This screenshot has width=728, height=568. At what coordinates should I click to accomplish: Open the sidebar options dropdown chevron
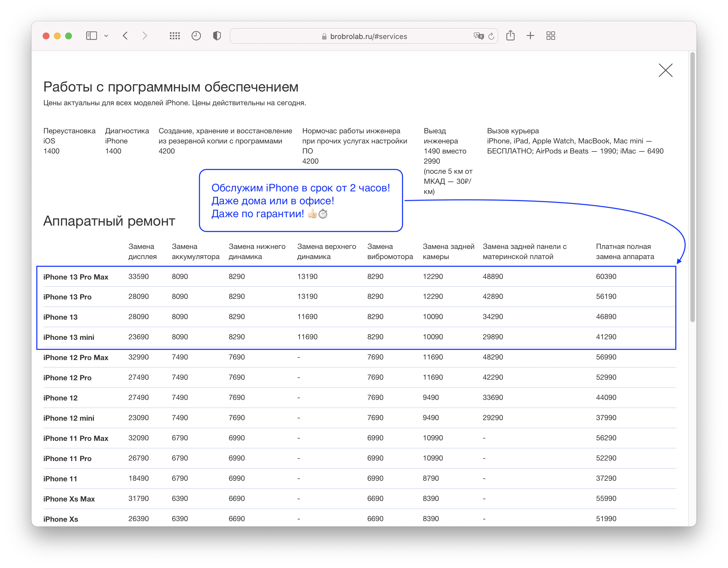click(106, 36)
